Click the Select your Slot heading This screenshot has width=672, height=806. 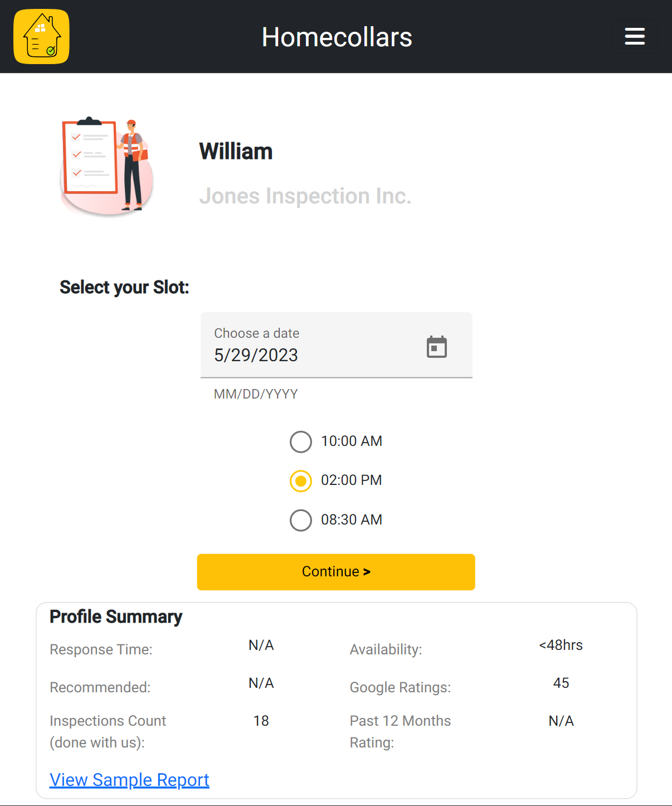tap(124, 287)
